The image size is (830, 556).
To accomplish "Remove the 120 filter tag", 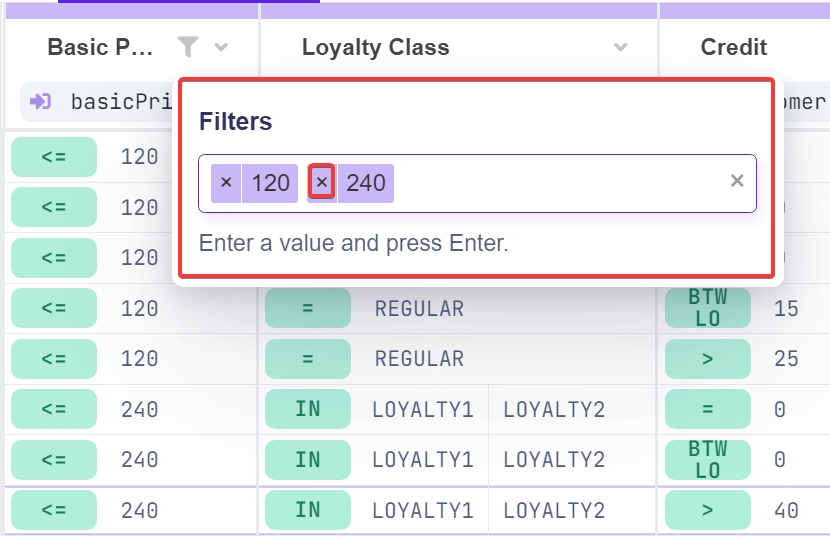I will tap(226, 183).
